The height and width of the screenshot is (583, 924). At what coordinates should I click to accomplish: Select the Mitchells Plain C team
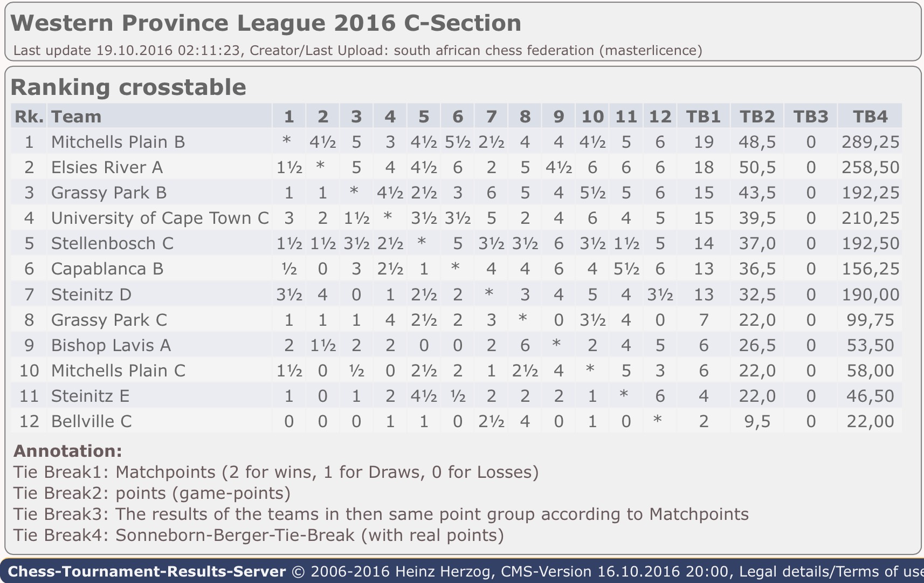coord(118,371)
